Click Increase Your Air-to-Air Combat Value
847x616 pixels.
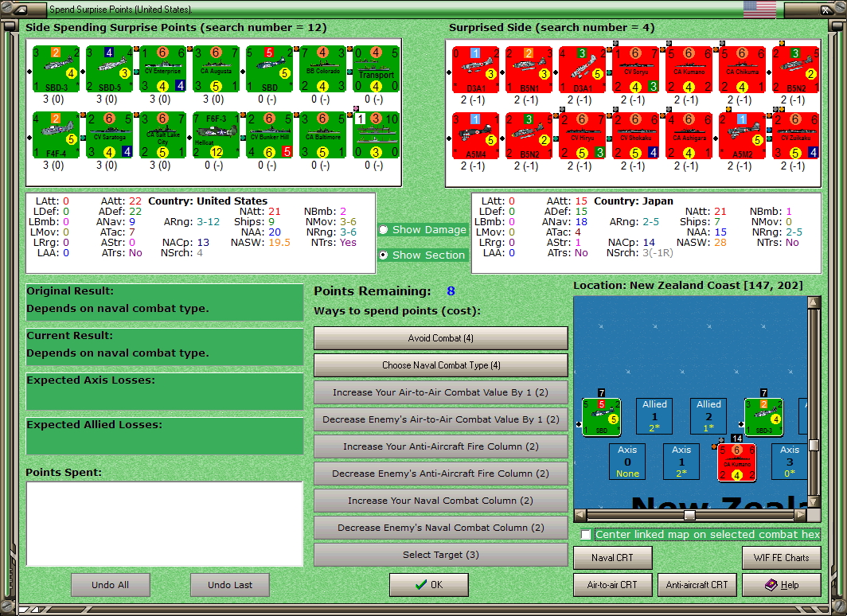coord(441,392)
